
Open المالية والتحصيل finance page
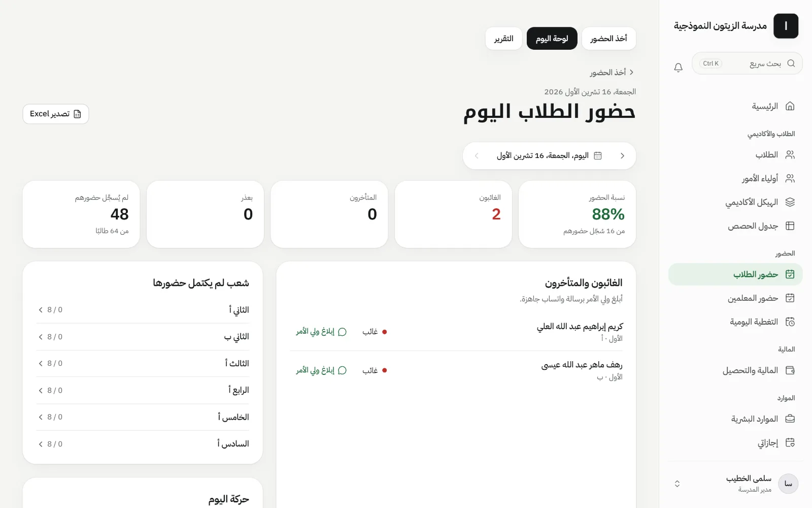click(x=735, y=370)
